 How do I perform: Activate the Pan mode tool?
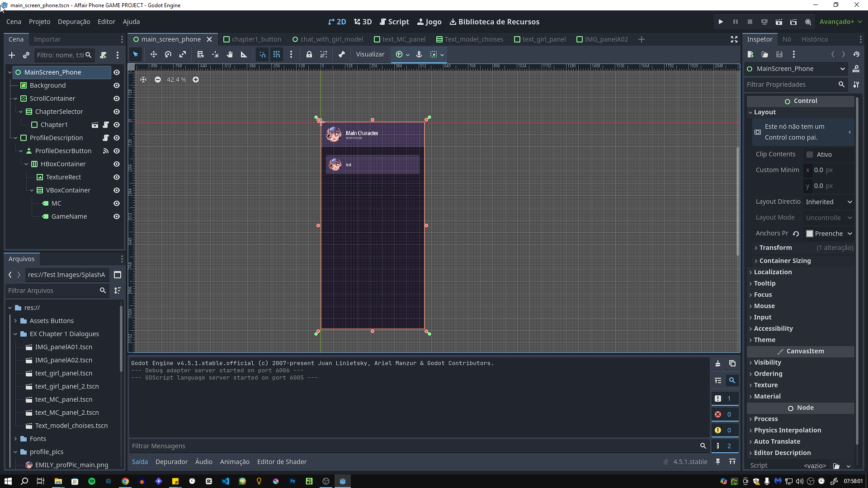pos(230,54)
